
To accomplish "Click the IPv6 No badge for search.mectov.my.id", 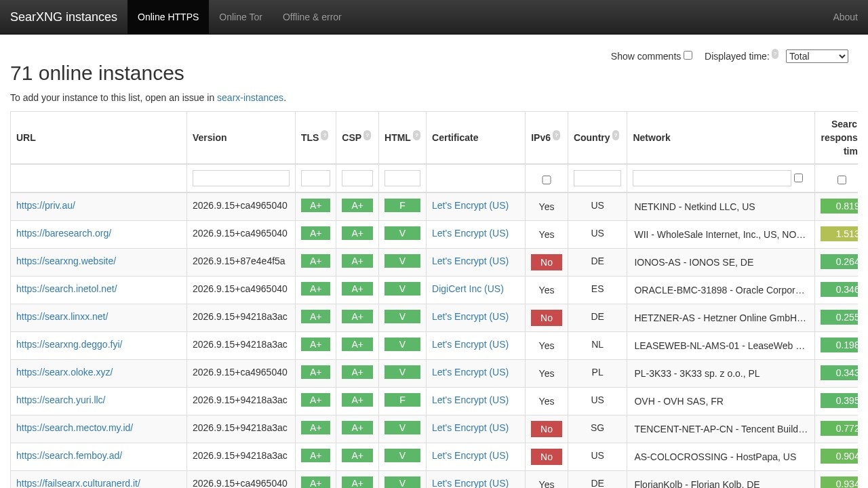I will (547, 429).
